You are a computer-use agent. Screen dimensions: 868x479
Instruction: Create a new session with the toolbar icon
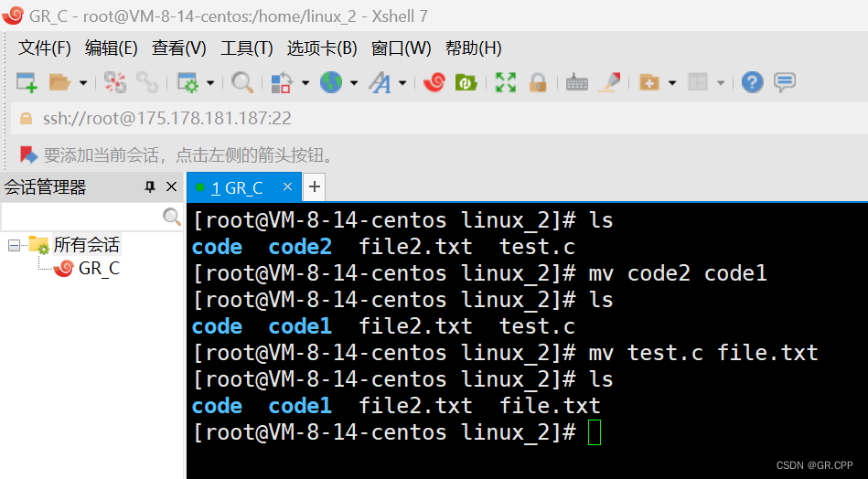[26, 83]
